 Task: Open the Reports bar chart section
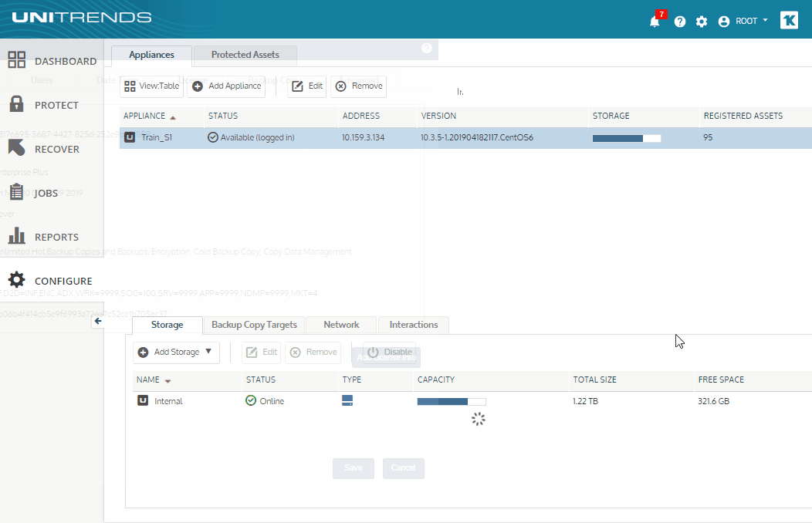point(52,236)
